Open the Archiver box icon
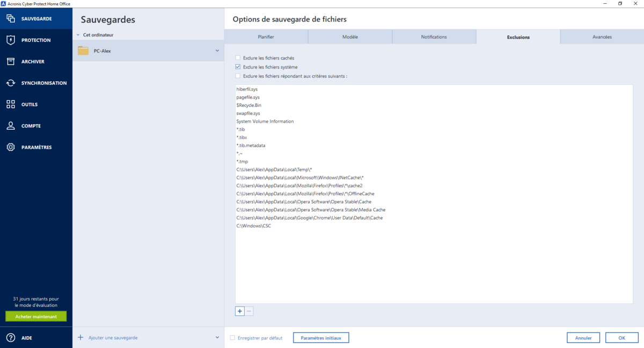 [x=11, y=62]
